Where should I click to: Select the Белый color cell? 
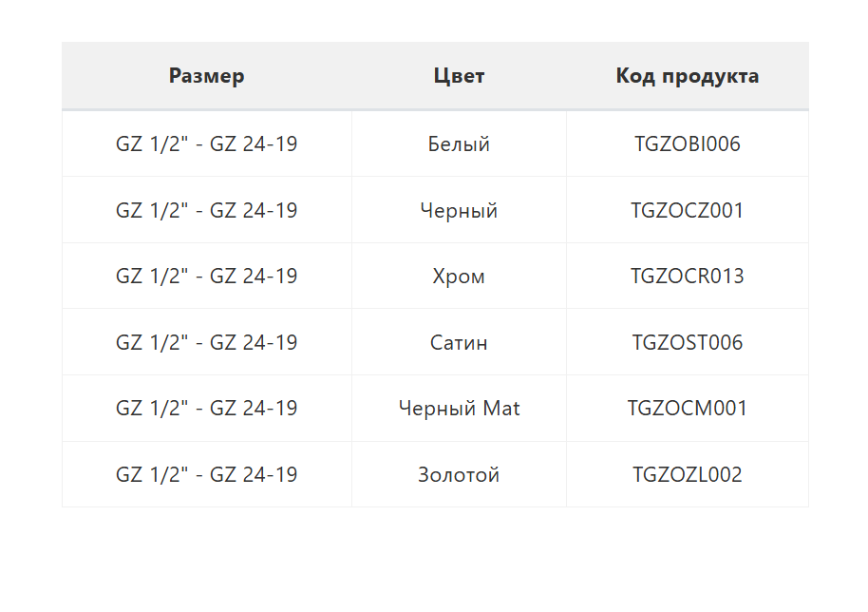(x=459, y=144)
